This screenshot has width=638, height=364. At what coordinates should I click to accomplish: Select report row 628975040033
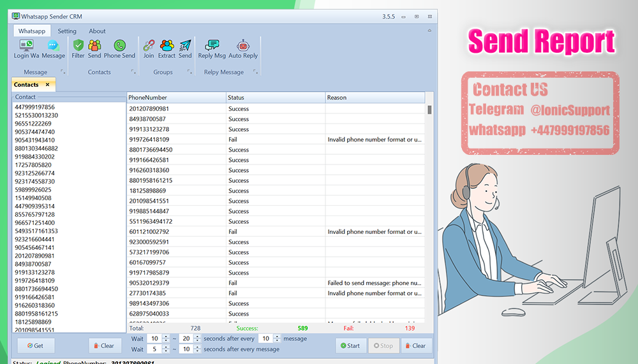pos(276,314)
